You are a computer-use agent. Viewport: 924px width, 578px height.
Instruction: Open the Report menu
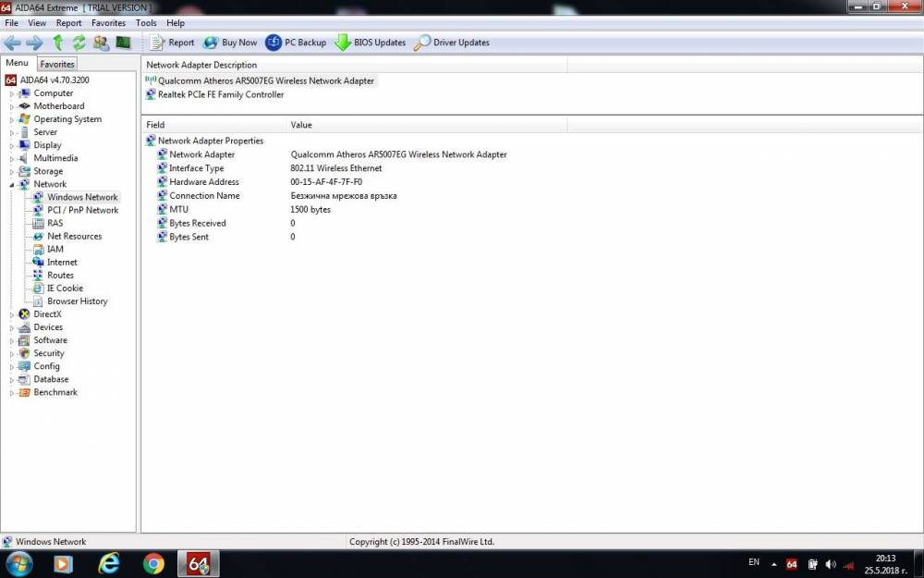tap(69, 23)
